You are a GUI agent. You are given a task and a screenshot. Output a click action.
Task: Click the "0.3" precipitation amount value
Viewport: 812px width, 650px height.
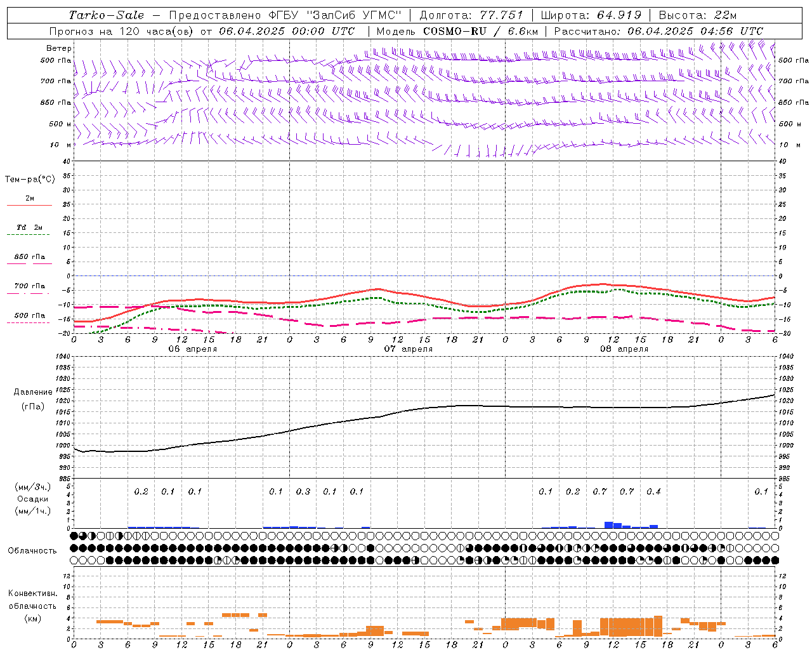coord(303,491)
